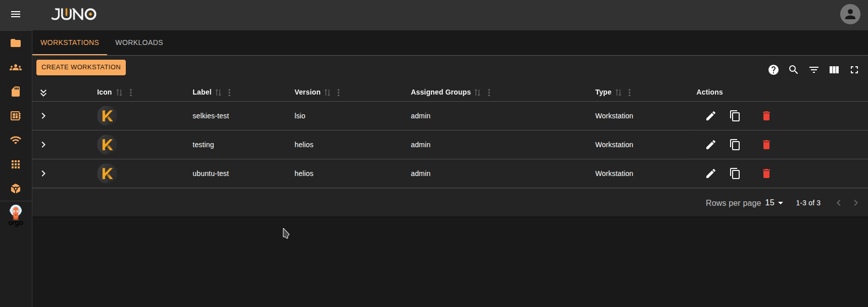The height and width of the screenshot is (307, 868).
Task: Expand the selkies-test row
Action: [43, 116]
